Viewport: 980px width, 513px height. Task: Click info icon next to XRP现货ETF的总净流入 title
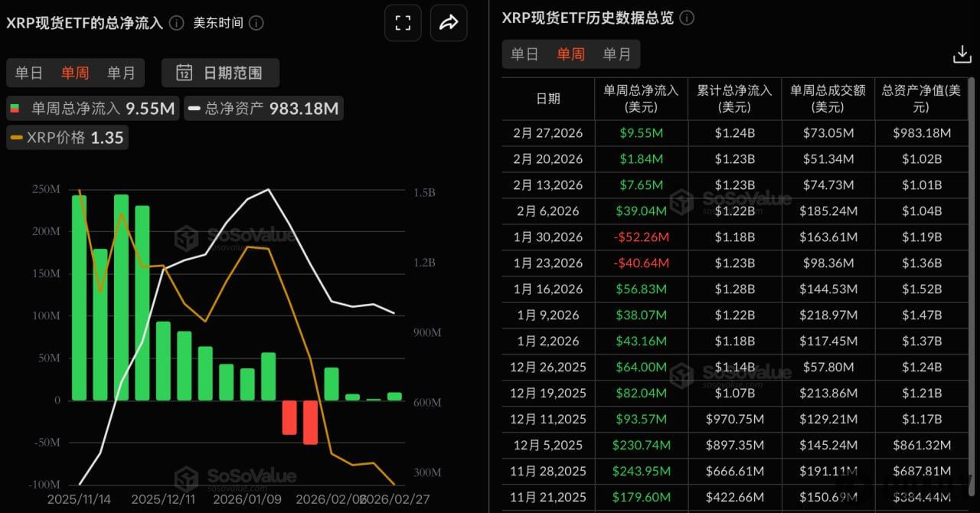click(175, 23)
